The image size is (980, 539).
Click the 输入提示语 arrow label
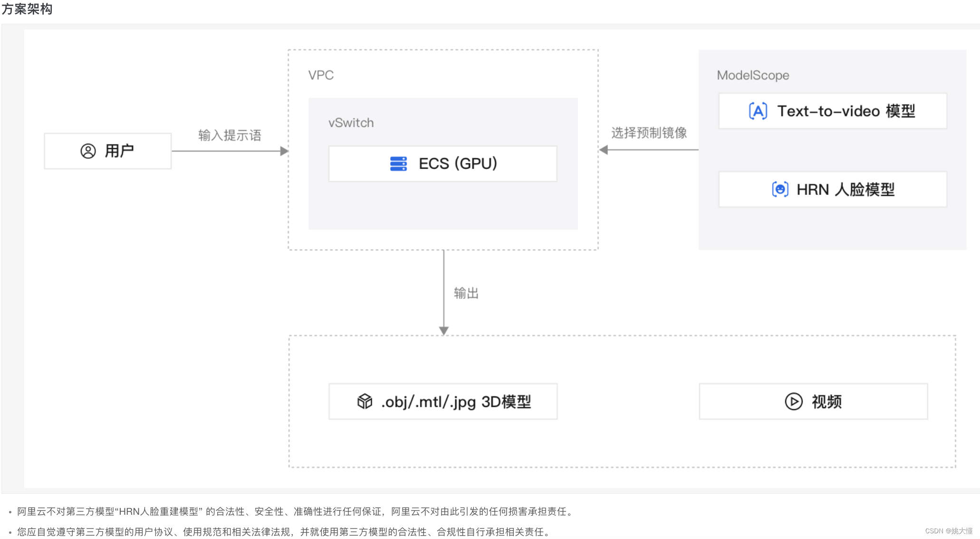coord(230,135)
